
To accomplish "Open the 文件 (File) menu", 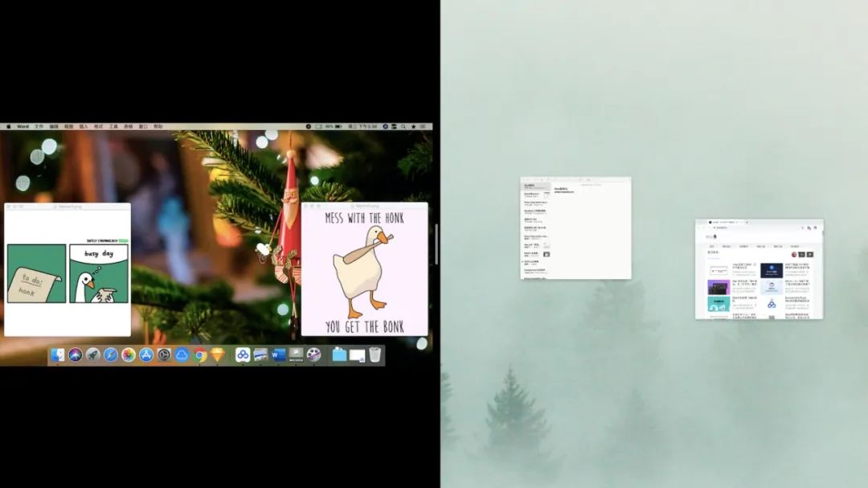I will coord(39,126).
